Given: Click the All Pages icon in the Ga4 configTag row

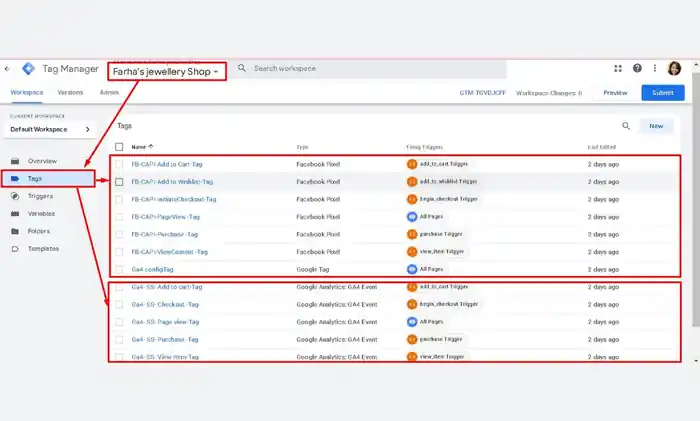Looking at the screenshot, I should coord(412,269).
